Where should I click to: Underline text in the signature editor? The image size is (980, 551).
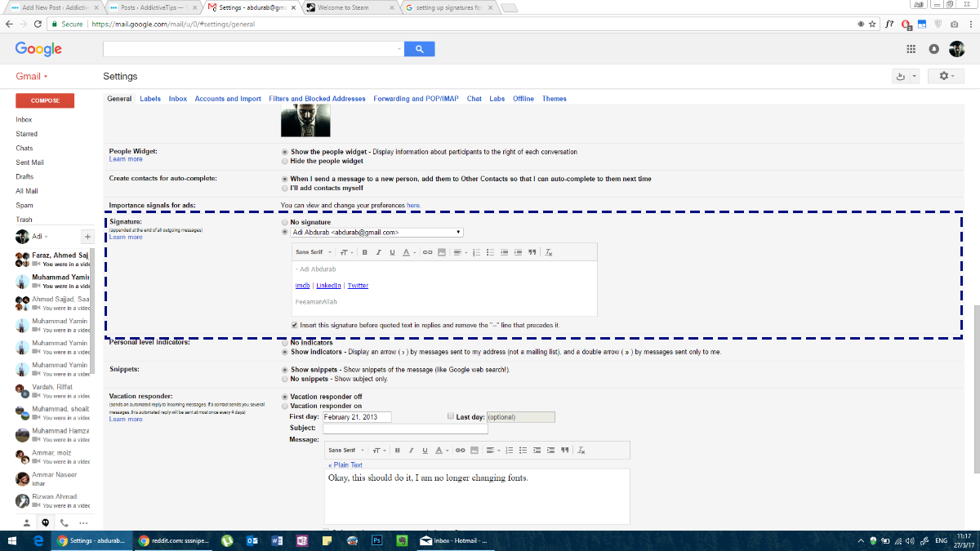[x=392, y=251]
